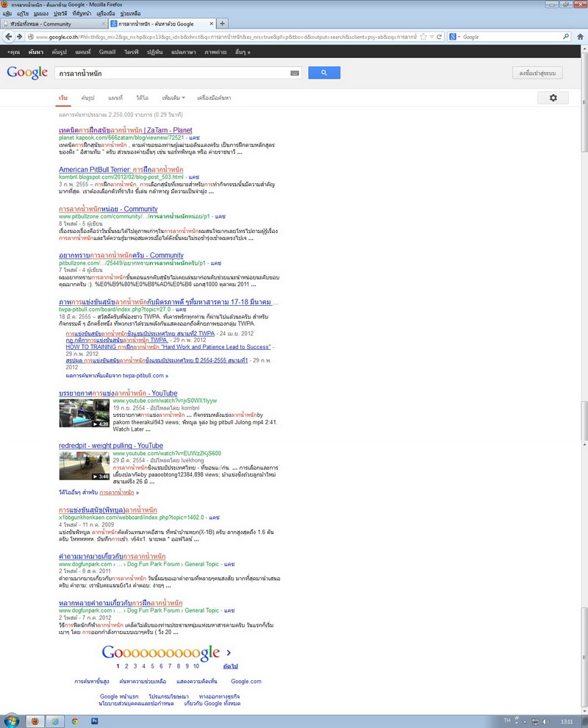Click +คุณ in the black Google bar

coord(13,52)
